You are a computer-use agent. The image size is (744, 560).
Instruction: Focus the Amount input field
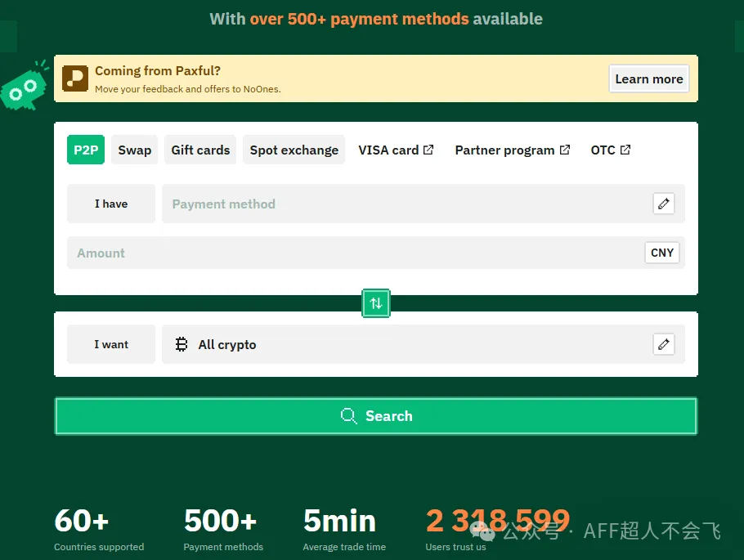[352, 253]
